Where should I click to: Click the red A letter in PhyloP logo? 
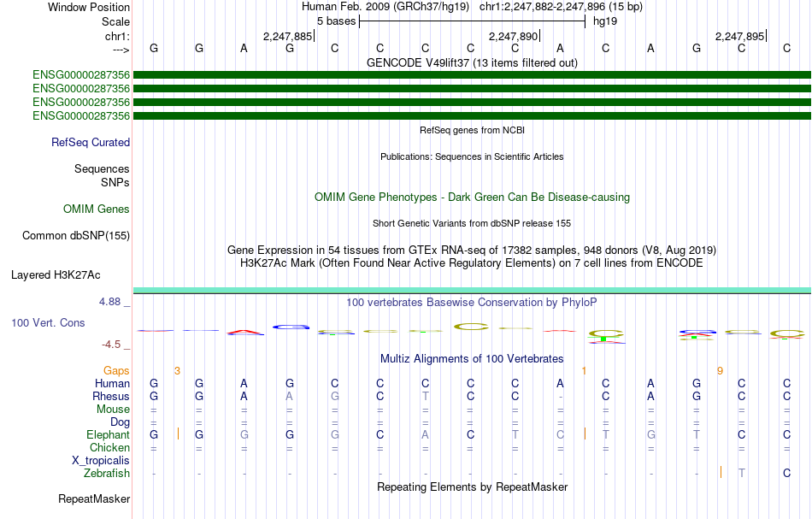coord(244,332)
